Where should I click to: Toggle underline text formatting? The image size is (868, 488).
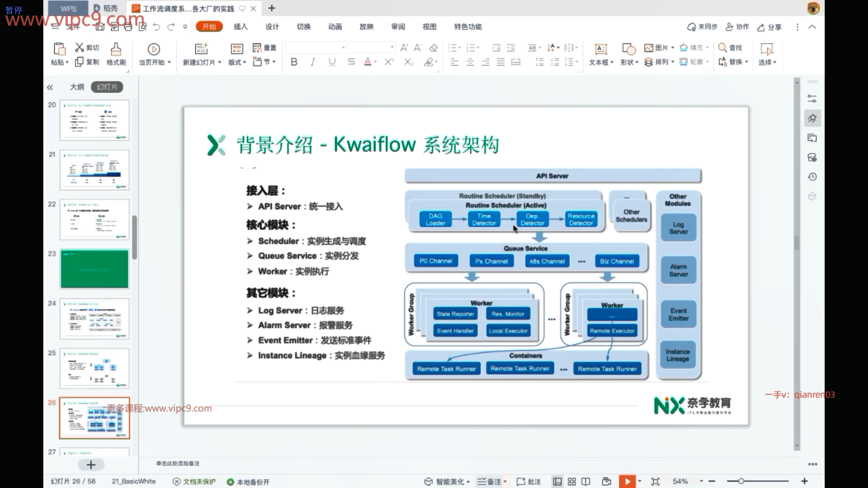[x=332, y=62]
